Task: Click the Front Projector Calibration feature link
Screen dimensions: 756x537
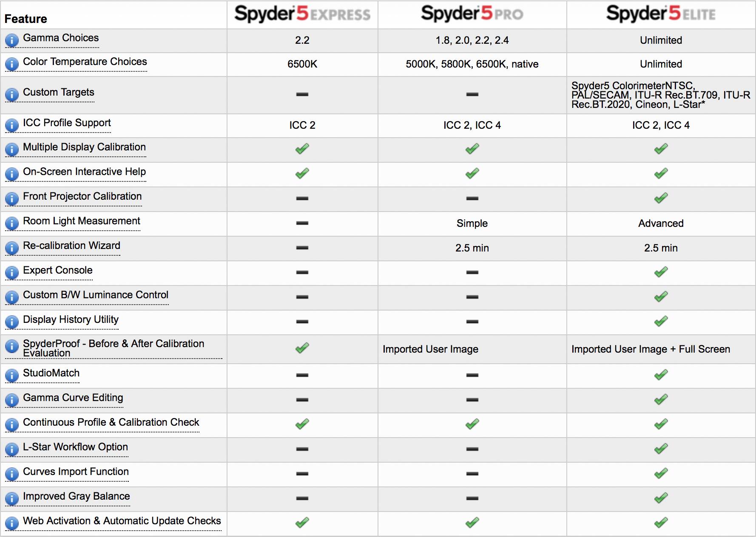Action: tap(82, 196)
